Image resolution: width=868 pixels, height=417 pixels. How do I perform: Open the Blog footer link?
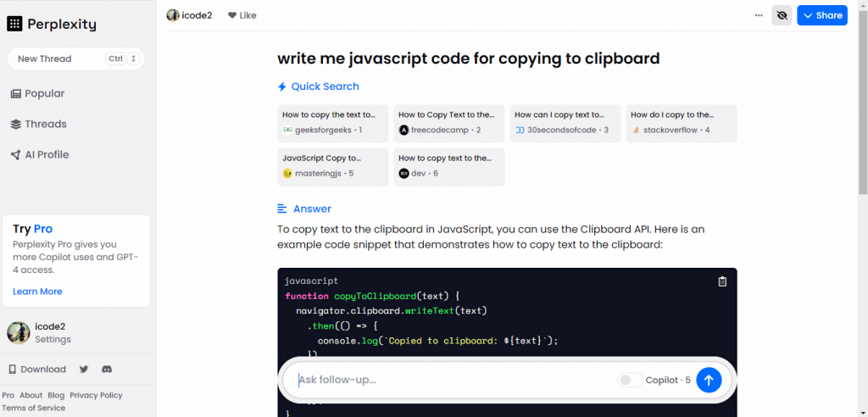pos(56,396)
